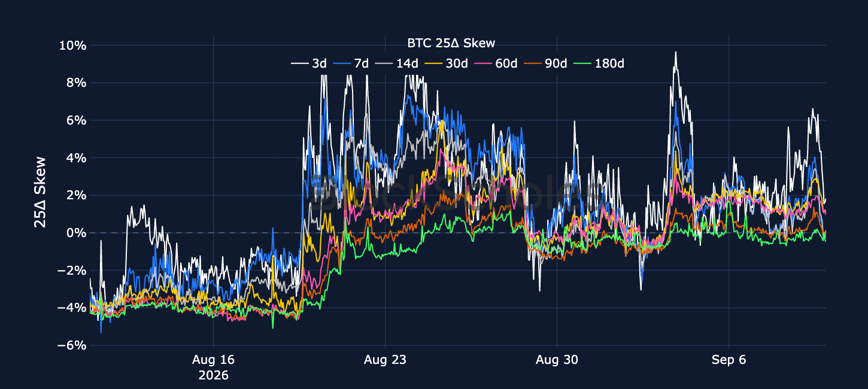Image resolution: width=868 pixels, height=389 pixels.
Task: Click the −6% y-axis label
Action: 72,345
